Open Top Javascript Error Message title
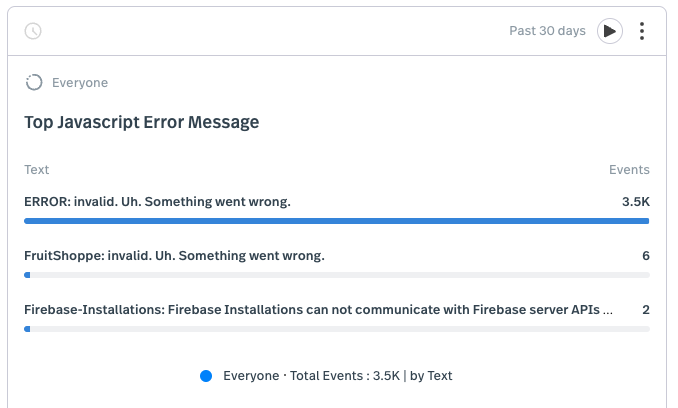The width and height of the screenshot is (678, 408). pyautogui.click(x=141, y=122)
